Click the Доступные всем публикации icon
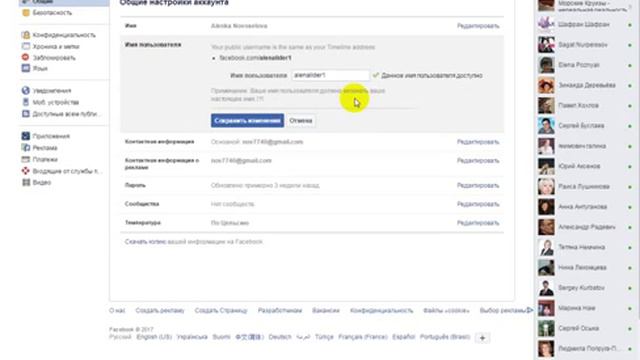 [x=26, y=113]
